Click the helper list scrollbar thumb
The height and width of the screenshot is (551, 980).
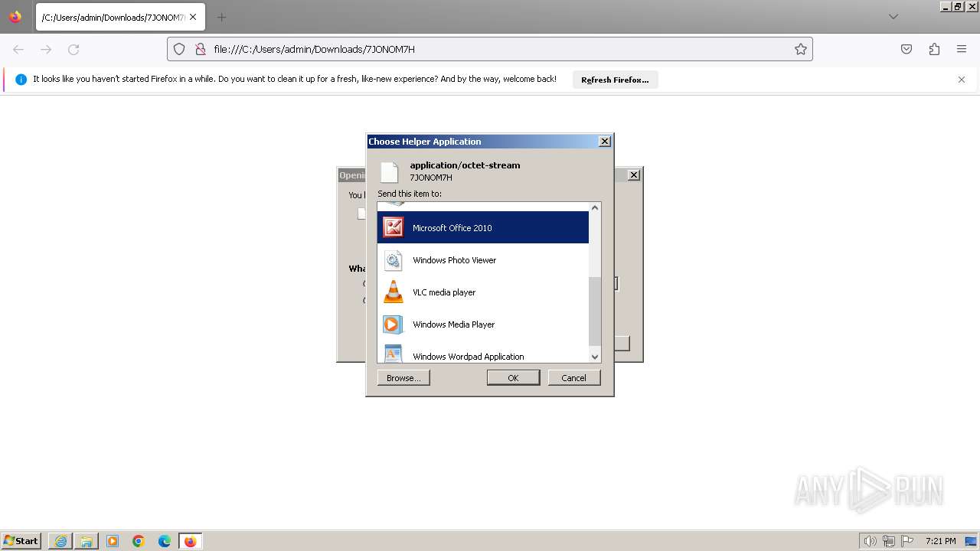(x=595, y=311)
